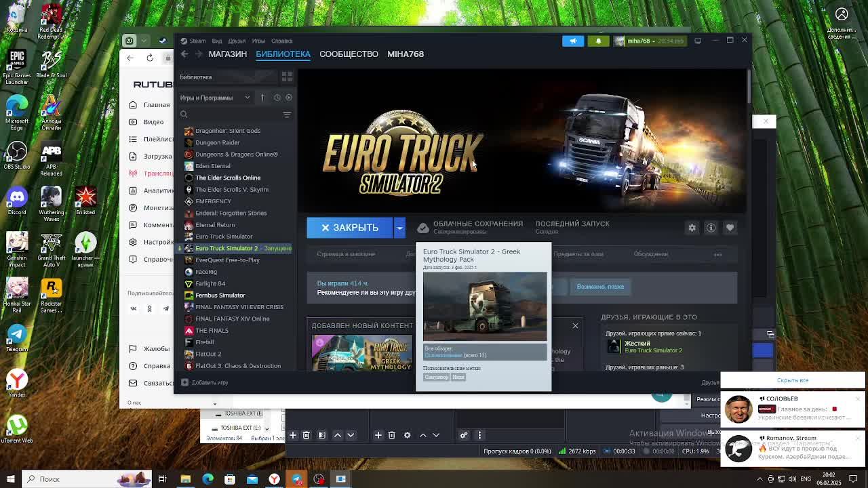Go to the СООБЩЕСТВО tab
868x488 pixels.
click(349, 54)
